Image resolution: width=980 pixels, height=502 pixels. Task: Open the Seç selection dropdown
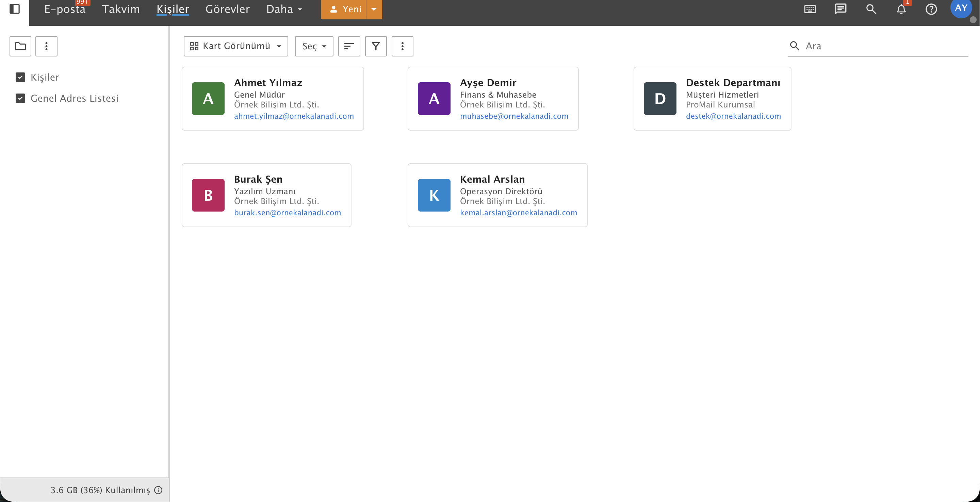pyautogui.click(x=314, y=46)
